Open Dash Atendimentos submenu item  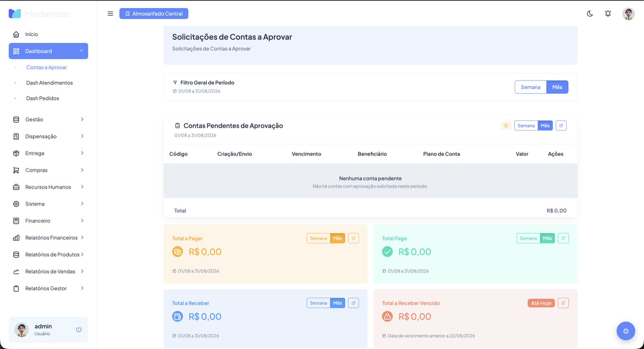[x=50, y=83]
